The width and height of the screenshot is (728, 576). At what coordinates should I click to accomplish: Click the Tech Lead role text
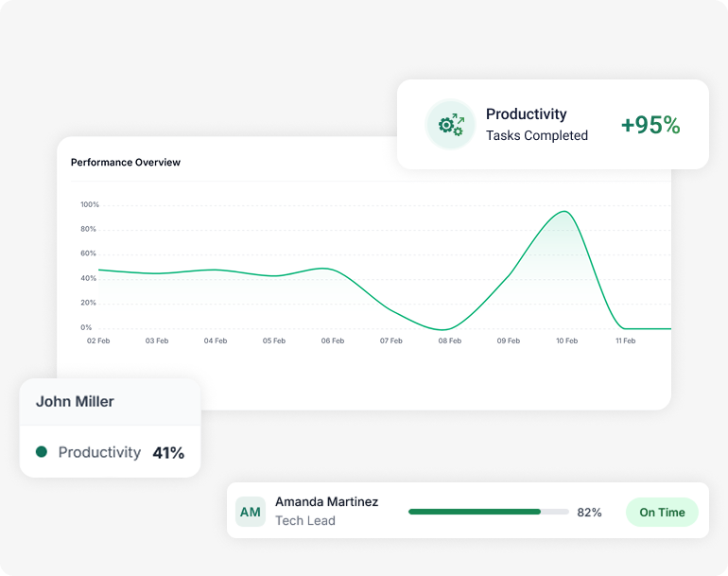pyautogui.click(x=304, y=521)
